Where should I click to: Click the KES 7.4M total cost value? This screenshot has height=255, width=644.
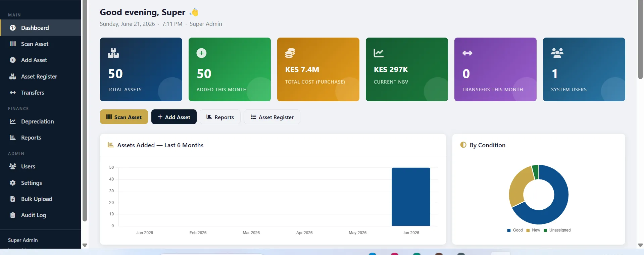point(302,69)
